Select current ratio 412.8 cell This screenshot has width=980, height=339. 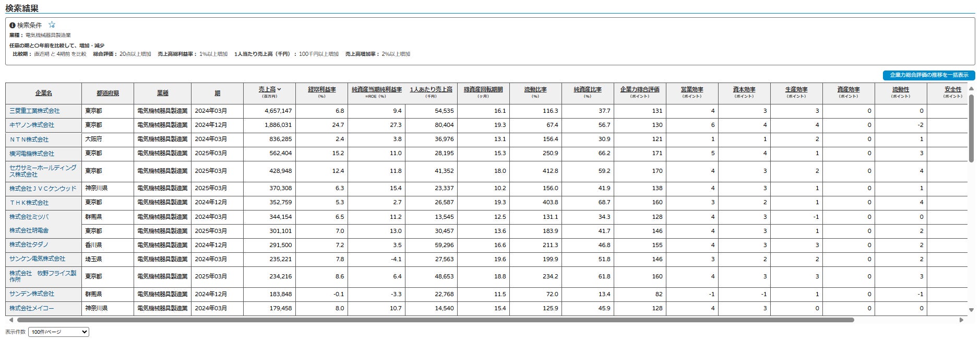coord(535,171)
